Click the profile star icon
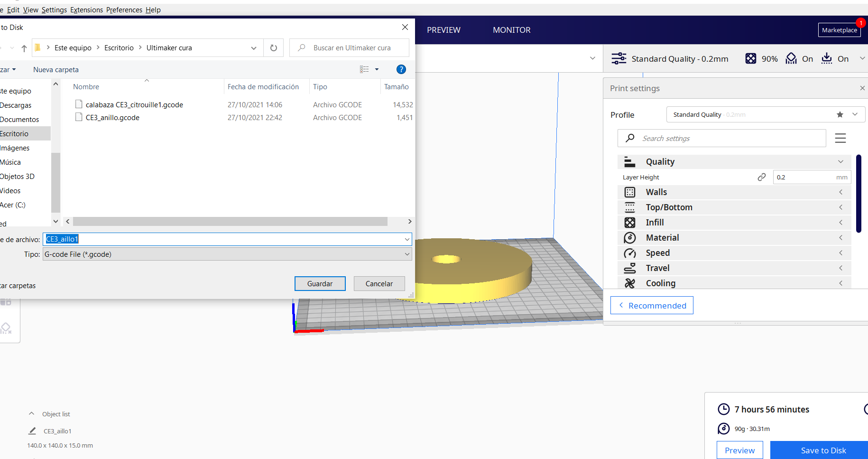Screen dimensions: 868x459 point(840,114)
